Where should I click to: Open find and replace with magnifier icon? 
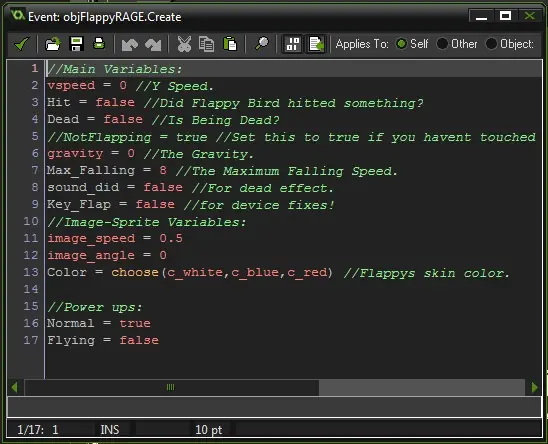[262, 44]
